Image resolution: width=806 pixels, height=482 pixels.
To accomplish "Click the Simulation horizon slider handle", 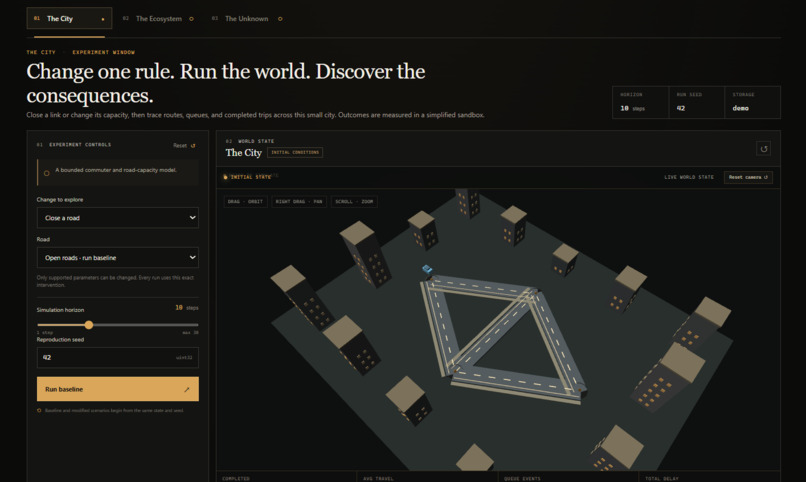I will coord(89,325).
